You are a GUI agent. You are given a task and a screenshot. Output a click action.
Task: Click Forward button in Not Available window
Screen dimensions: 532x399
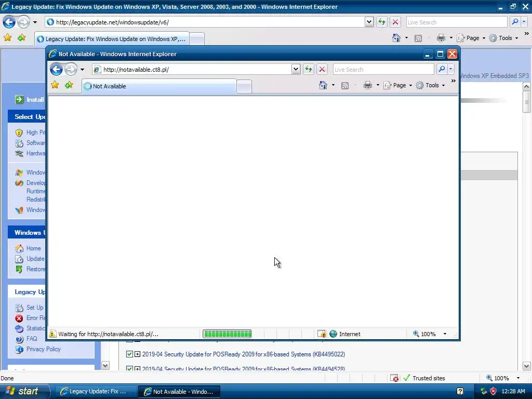[x=71, y=70]
